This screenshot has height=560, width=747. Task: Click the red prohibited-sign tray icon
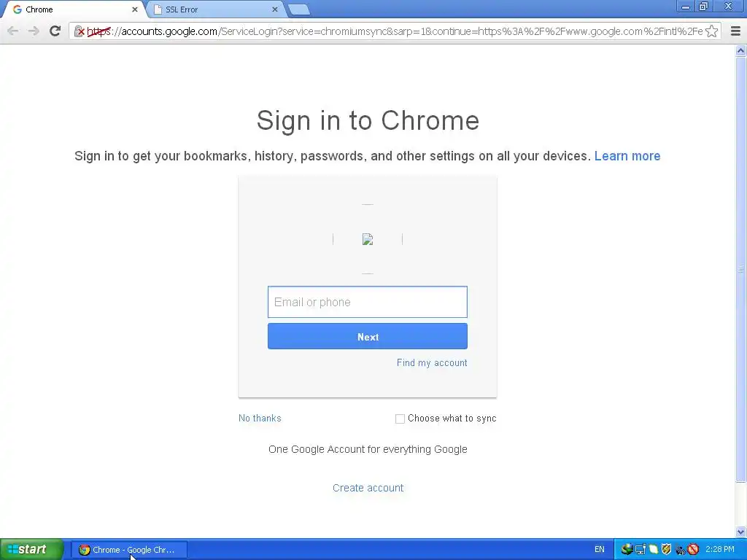[x=693, y=550]
